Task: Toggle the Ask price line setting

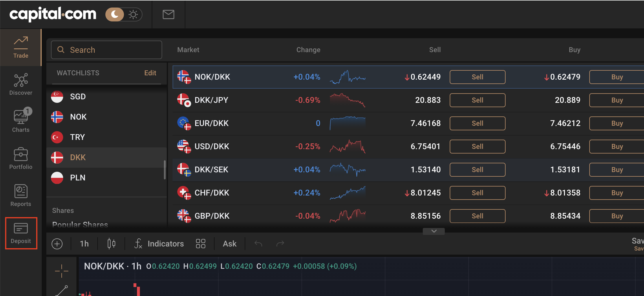Action: 230,244
